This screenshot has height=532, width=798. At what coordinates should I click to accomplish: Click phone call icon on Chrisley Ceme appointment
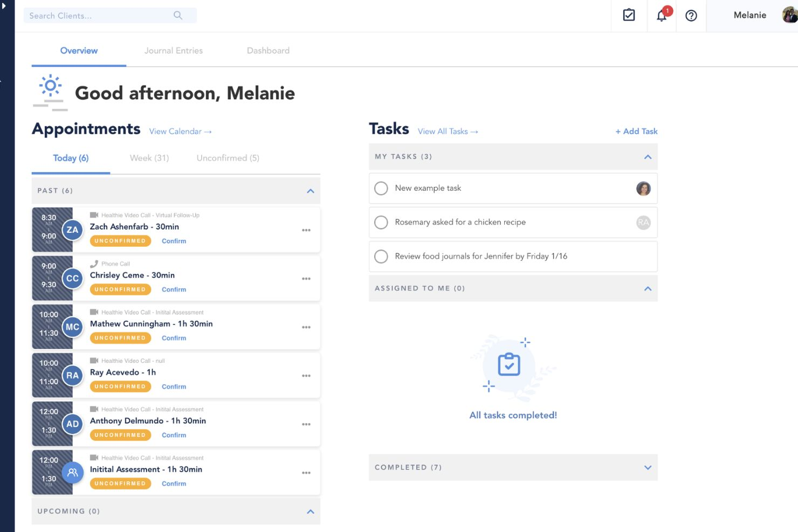point(94,264)
